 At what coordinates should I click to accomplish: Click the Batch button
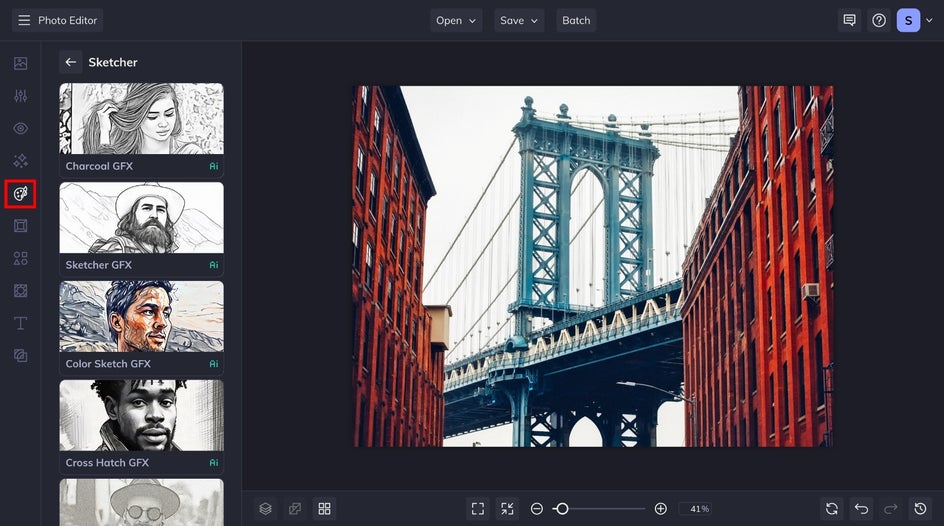[x=576, y=20]
